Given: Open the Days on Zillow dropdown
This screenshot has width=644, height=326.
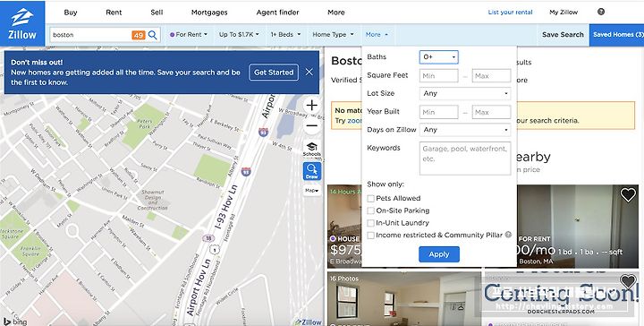Looking at the screenshot, I should [x=465, y=130].
